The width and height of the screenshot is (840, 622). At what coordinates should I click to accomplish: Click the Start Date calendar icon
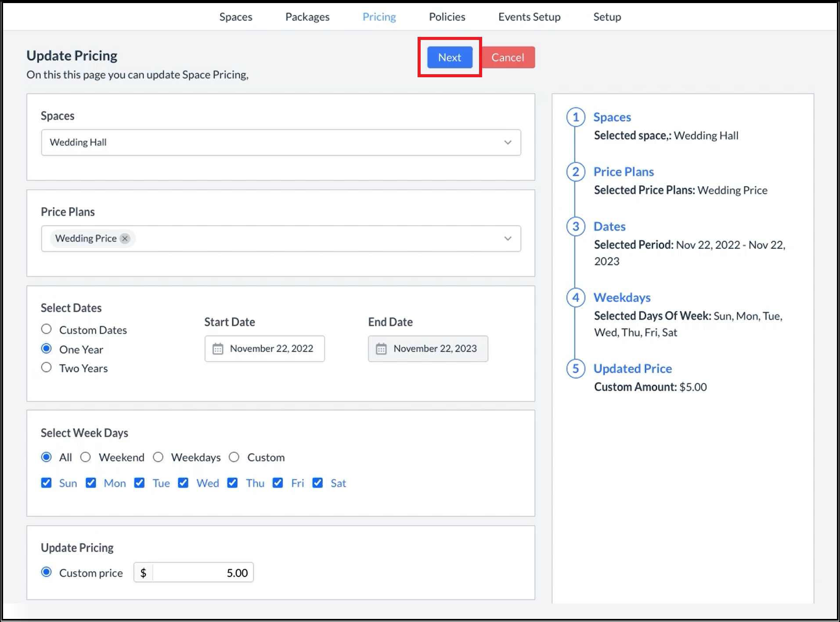[x=218, y=349]
